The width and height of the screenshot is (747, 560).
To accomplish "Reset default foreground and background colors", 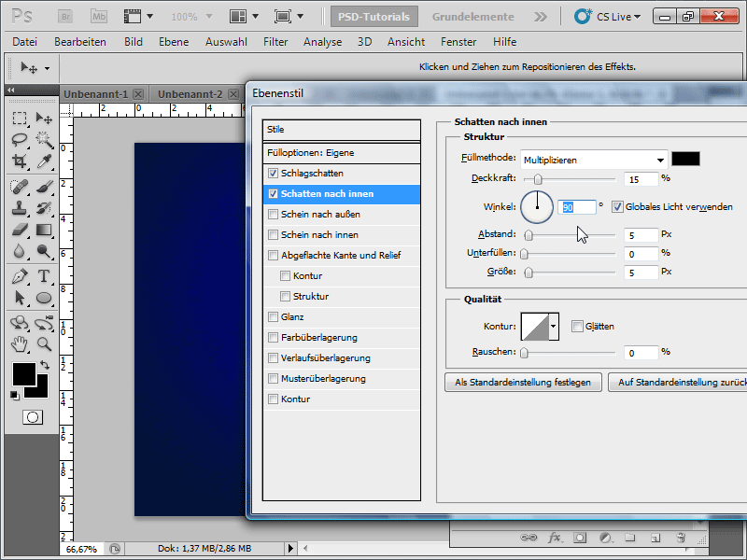I will click(x=15, y=395).
